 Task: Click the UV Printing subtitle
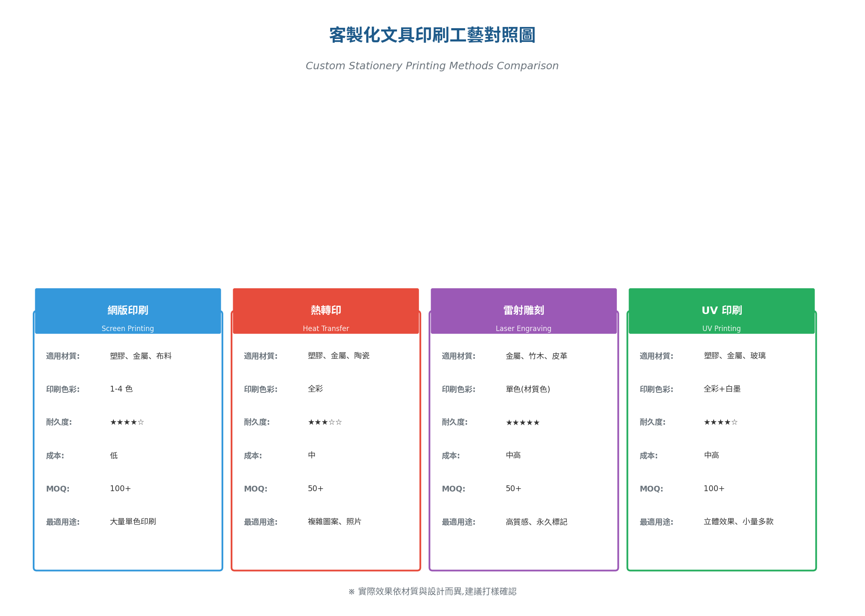tap(721, 329)
